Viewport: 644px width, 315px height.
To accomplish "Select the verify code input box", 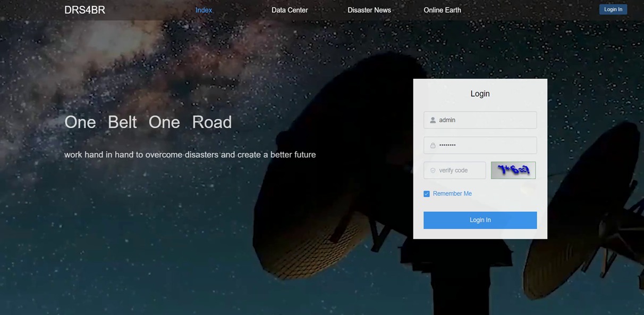I will [460, 170].
